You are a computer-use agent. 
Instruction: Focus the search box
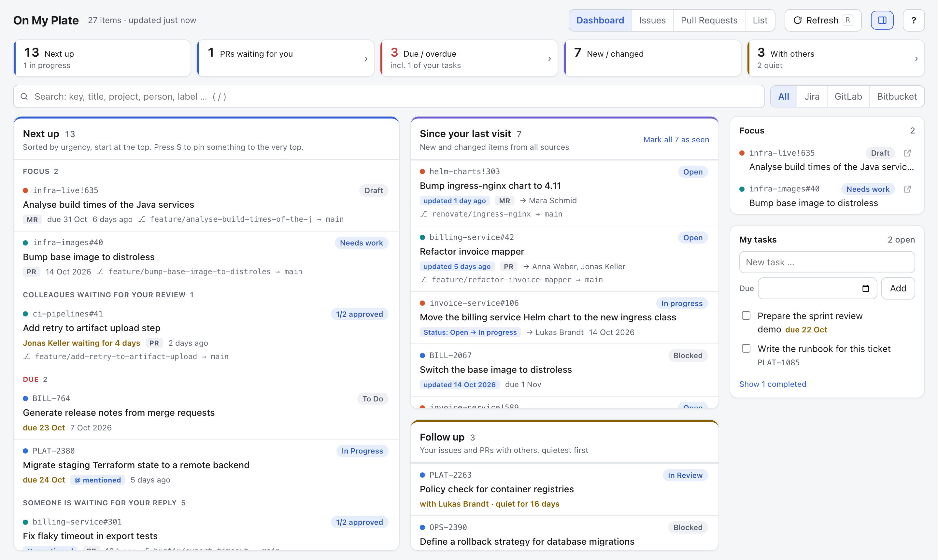click(x=389, y=97)
